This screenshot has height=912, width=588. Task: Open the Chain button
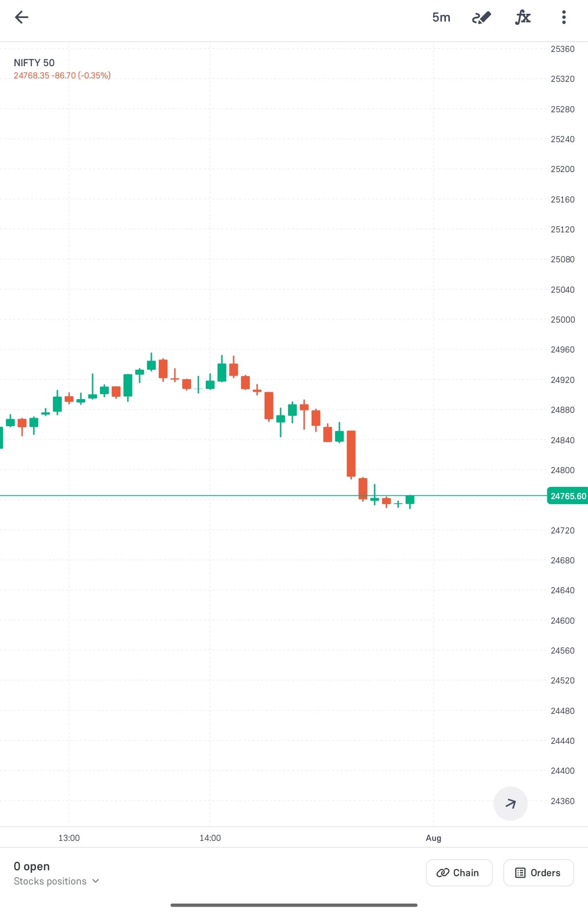click(459, 873)
